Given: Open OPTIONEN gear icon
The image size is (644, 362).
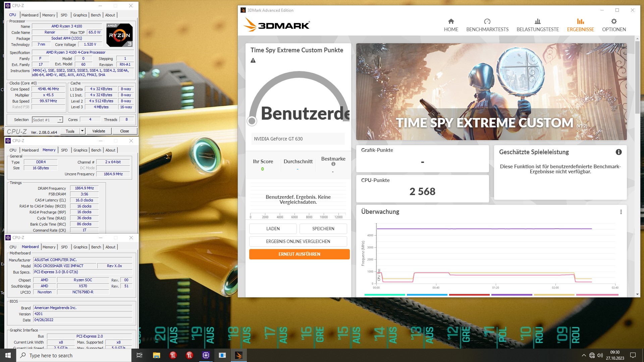Looking at the screenshot, I should pos(614,21).
